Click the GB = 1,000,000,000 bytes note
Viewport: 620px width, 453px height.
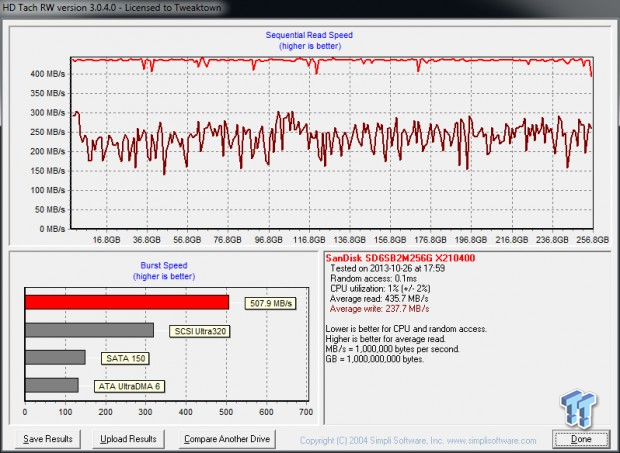point(374,359)
